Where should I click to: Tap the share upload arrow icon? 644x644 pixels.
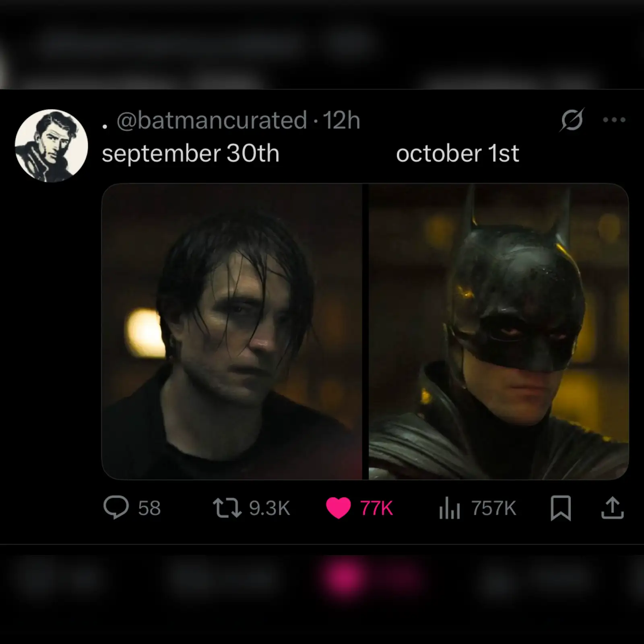tap(612, 508)
